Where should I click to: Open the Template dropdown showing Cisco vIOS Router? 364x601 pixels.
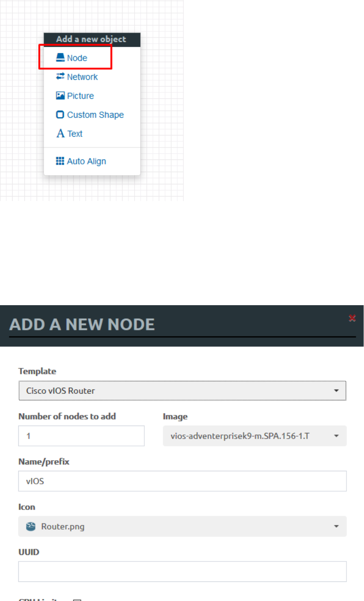click(x=182, y=391)
